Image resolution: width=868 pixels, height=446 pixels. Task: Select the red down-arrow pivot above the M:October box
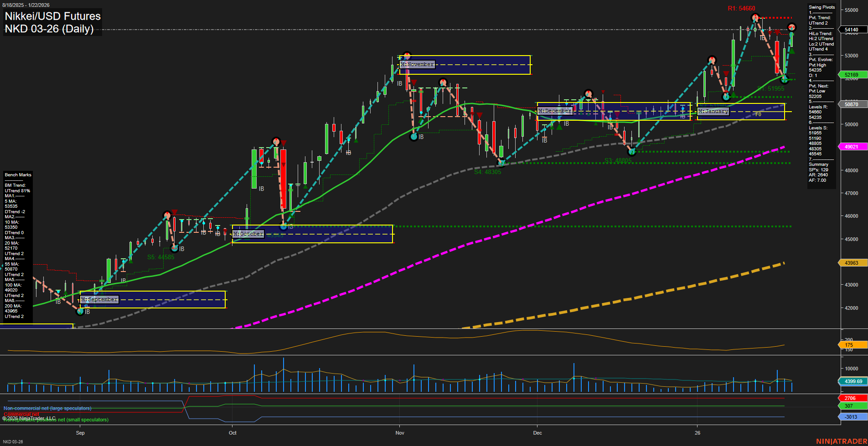click(283, 143)
